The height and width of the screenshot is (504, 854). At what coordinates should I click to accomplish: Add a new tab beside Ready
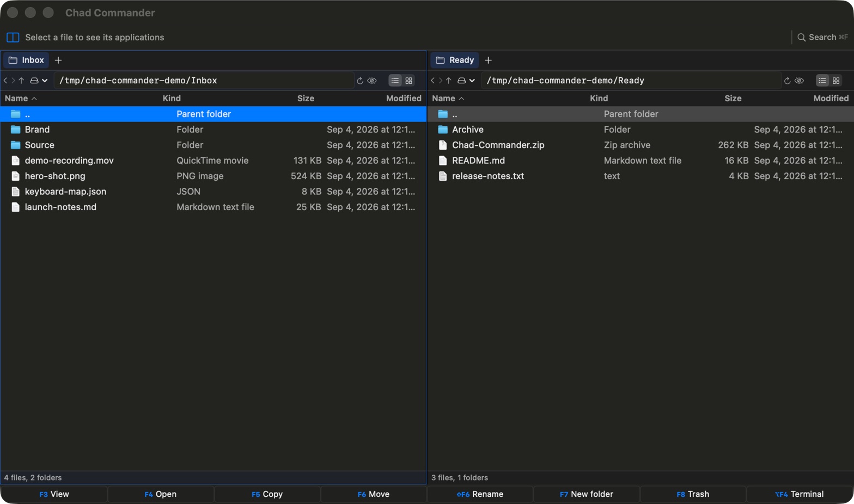tap(488, 60)
